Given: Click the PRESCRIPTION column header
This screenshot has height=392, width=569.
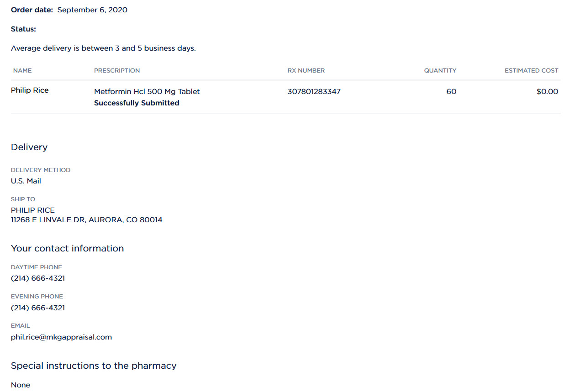Looking at the screenshot, I should point(117,70).
